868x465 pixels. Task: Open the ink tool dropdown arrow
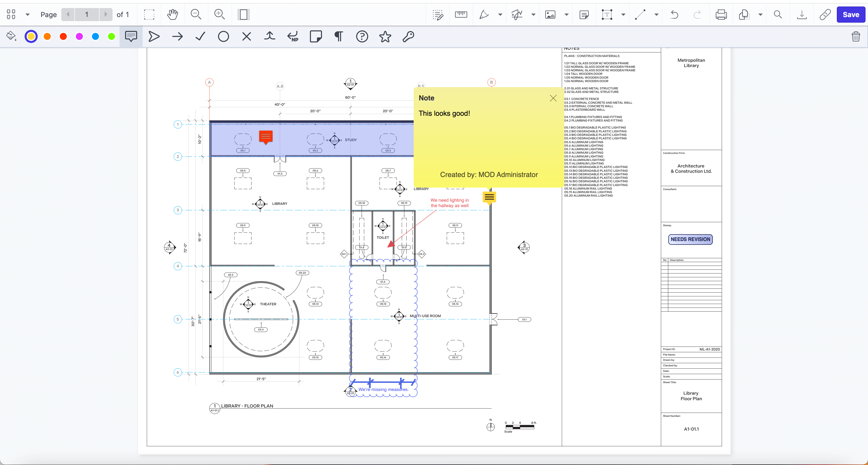500,15
